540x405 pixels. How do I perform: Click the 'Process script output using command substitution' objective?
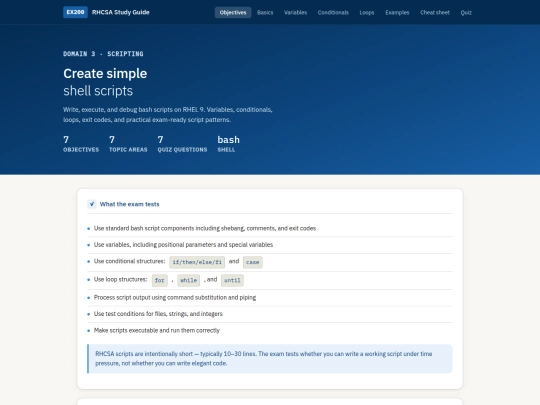click(175, 298)
